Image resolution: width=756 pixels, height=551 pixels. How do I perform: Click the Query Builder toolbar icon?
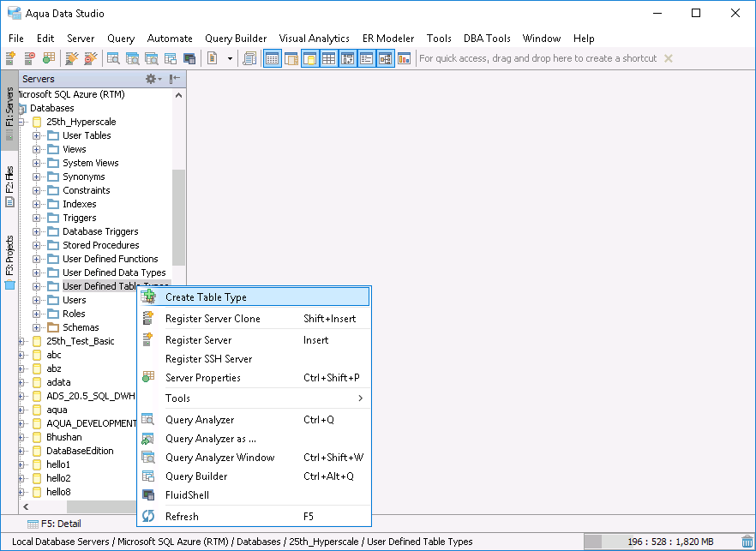pos(171,58)
